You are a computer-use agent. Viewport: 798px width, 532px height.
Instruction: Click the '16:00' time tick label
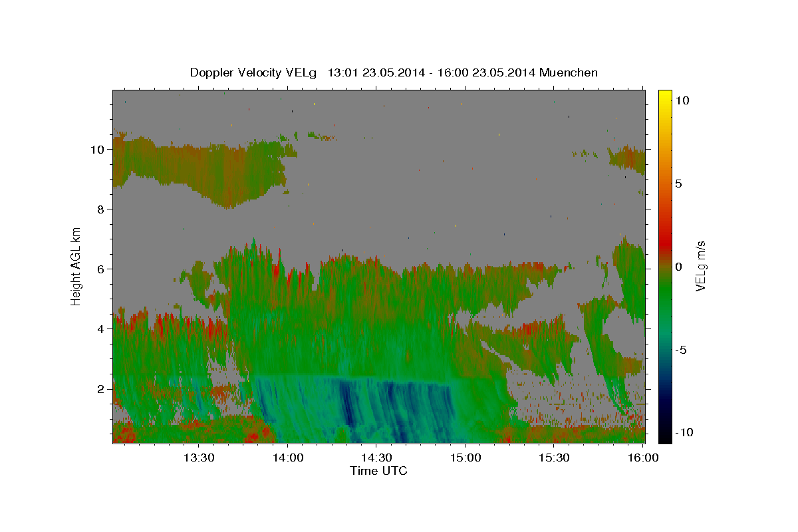pyautogui.click(x=642, y=458)
